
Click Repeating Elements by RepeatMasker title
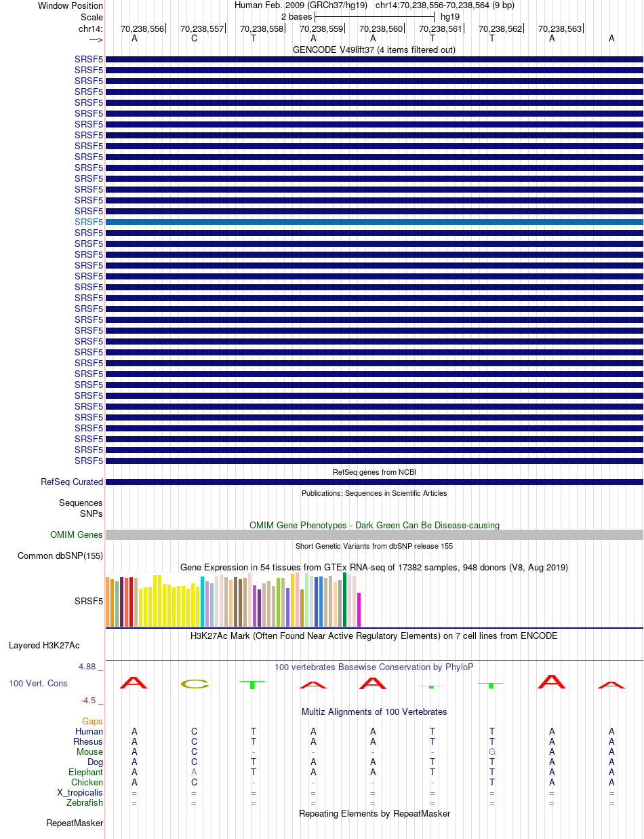pyautogui.click(x=374, y=813)
